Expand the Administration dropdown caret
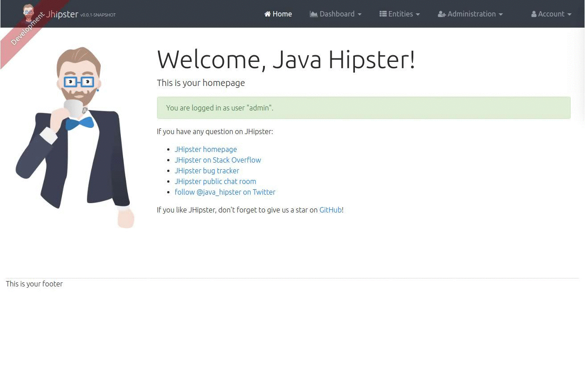585x392 pixels. click(501, 14)
